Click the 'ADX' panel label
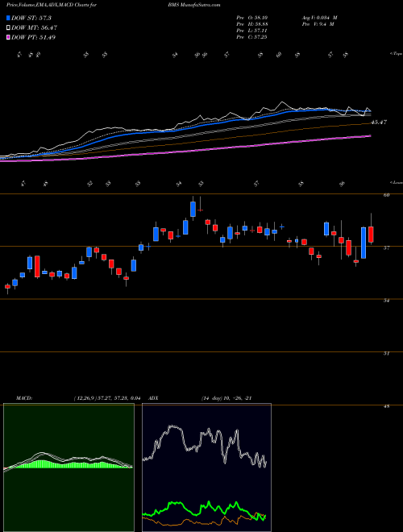This screenshot has width=403, height=532. pyautogui.click(x=153, y=398)
